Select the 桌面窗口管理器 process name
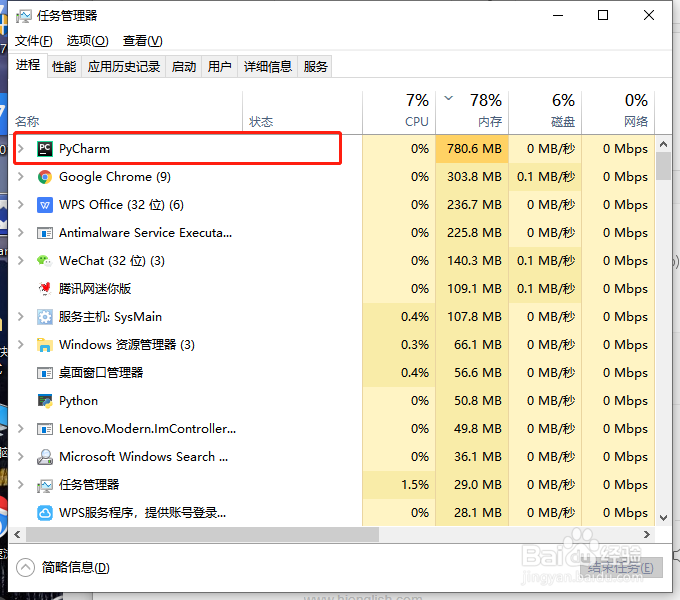Screen dimensions: 680x600 [x=101, y=373]
